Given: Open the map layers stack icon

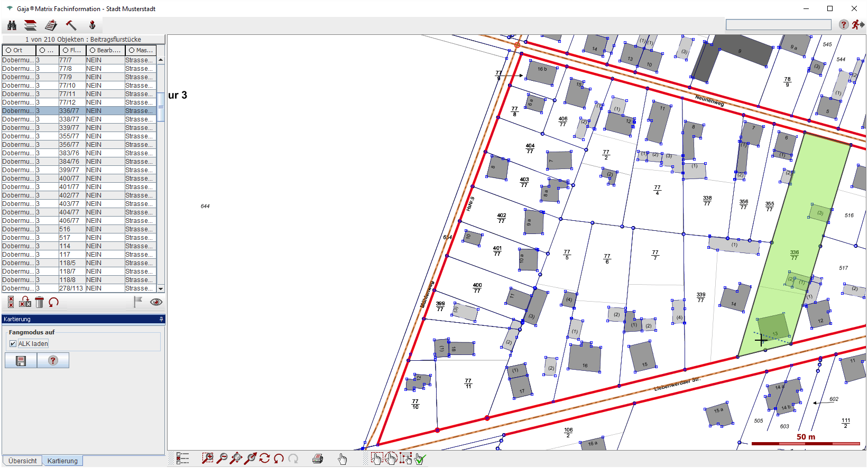Looking at the screenshot, I should [31, 25].
